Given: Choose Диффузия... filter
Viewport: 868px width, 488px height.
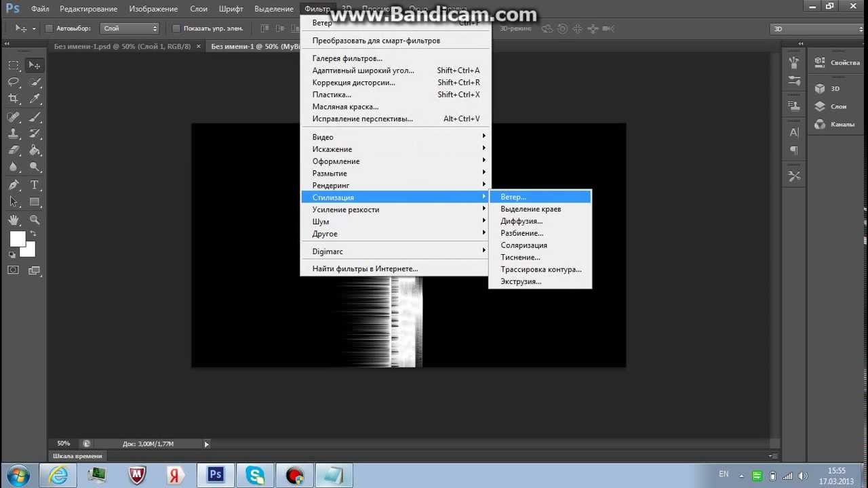Looking at the screenshot, I should tap(540, 221).
